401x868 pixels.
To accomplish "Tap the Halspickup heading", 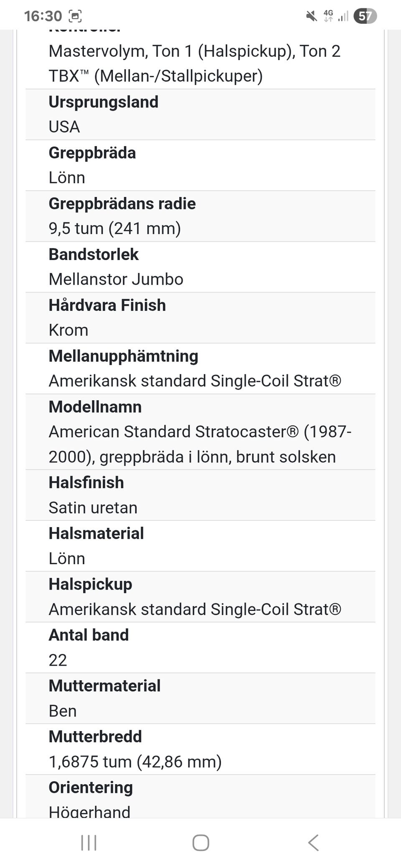I will (90, 584).
